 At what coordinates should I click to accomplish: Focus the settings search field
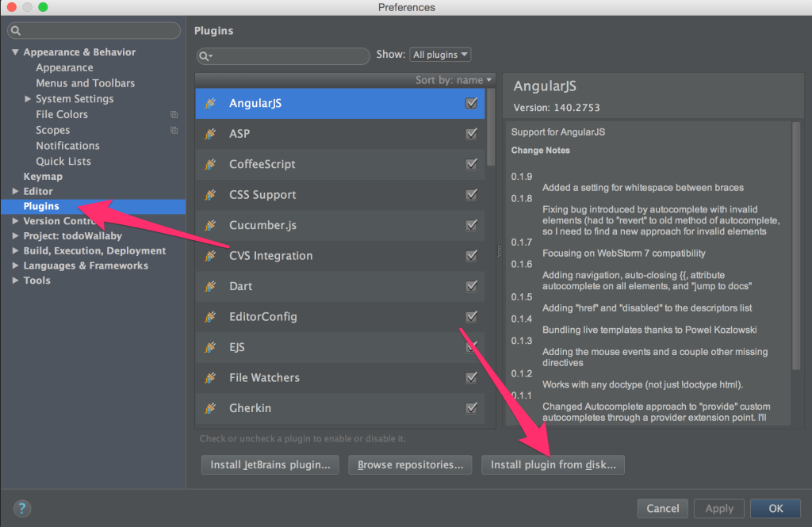94,31
